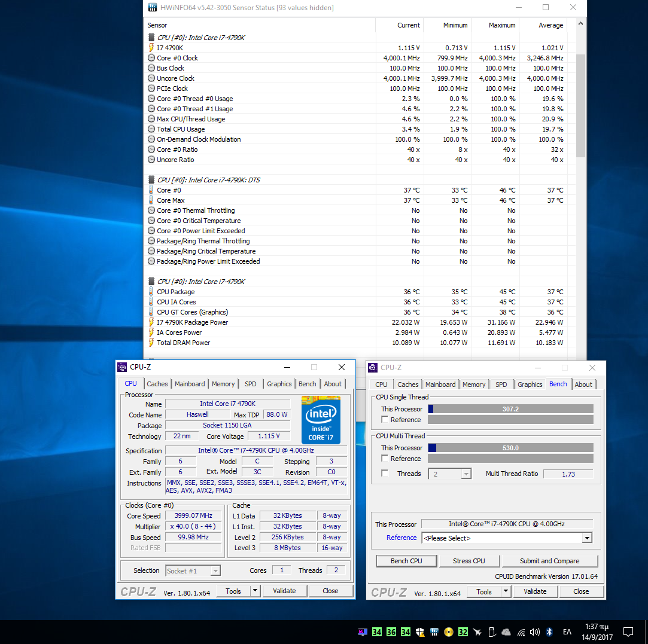Open the OneDrive cloud tray icon

click(506, 632)
